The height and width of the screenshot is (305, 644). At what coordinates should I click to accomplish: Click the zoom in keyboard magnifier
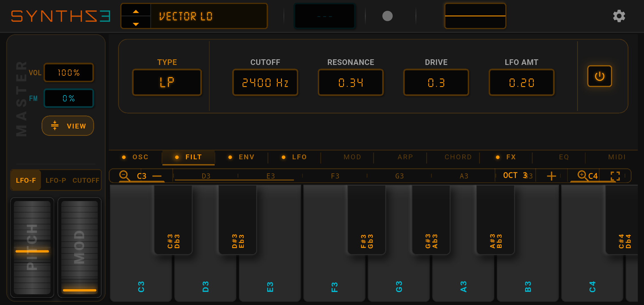coord(582,175)
